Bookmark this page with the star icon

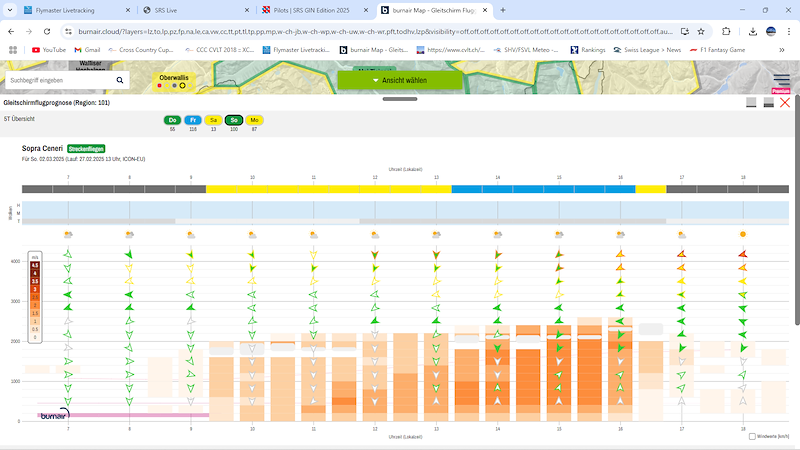(701, 32)
